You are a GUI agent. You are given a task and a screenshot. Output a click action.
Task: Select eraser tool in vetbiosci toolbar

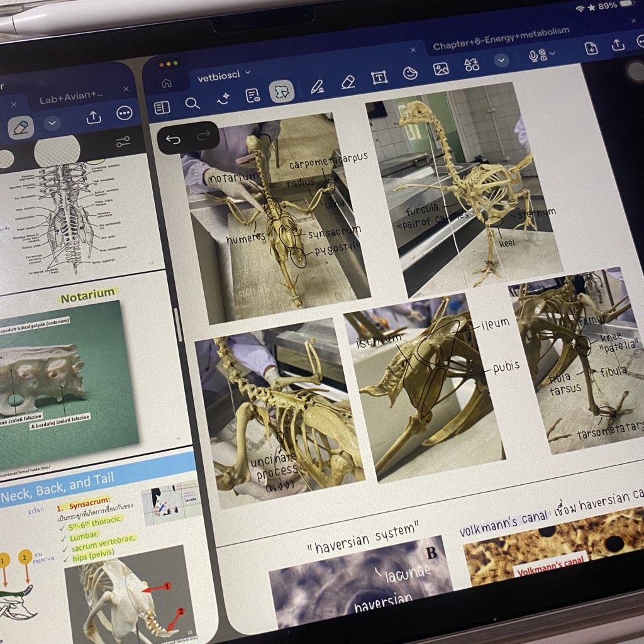[348, 82]
